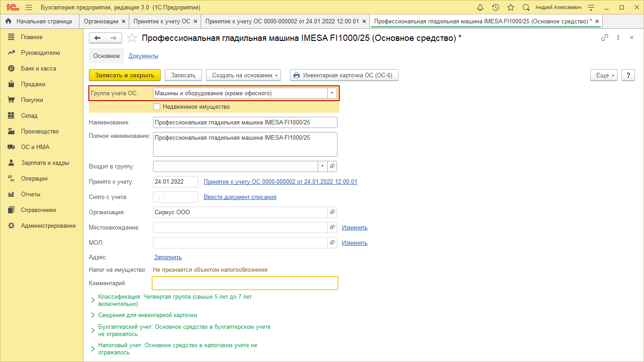Copy link to object chain icon
Image resolution: width=644 pixels, height=362 pixels.
pos(605,38)
